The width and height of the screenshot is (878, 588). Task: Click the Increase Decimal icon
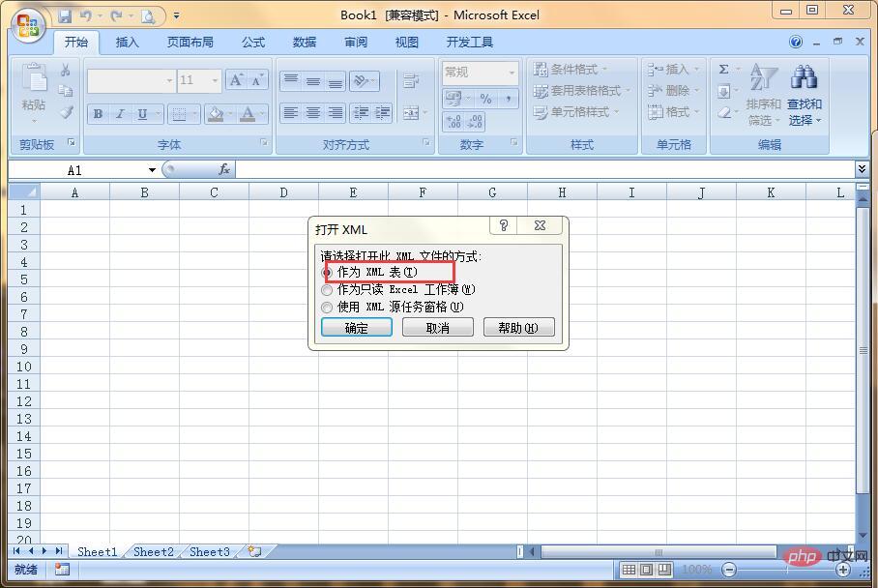tap(454, 121)
